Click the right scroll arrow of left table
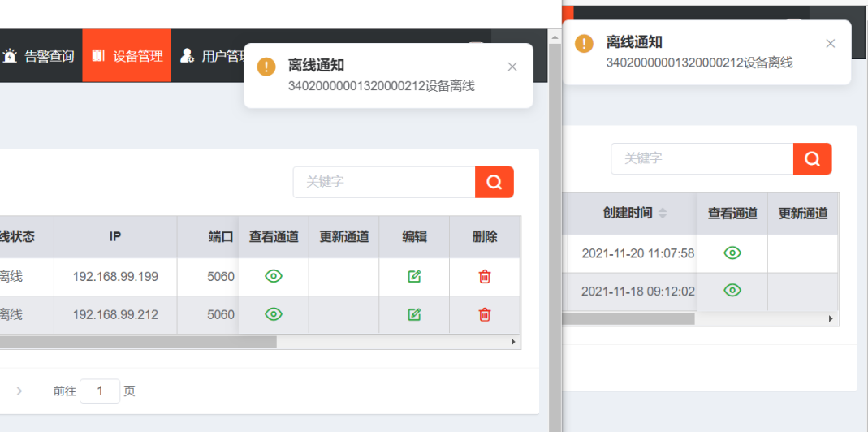 (x=513, y=343)
